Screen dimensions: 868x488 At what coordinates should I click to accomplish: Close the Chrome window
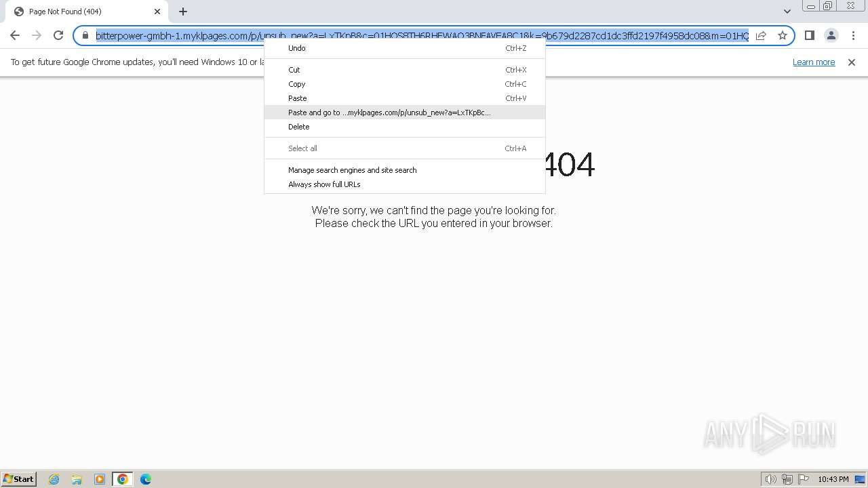click(x=850, y=6)
